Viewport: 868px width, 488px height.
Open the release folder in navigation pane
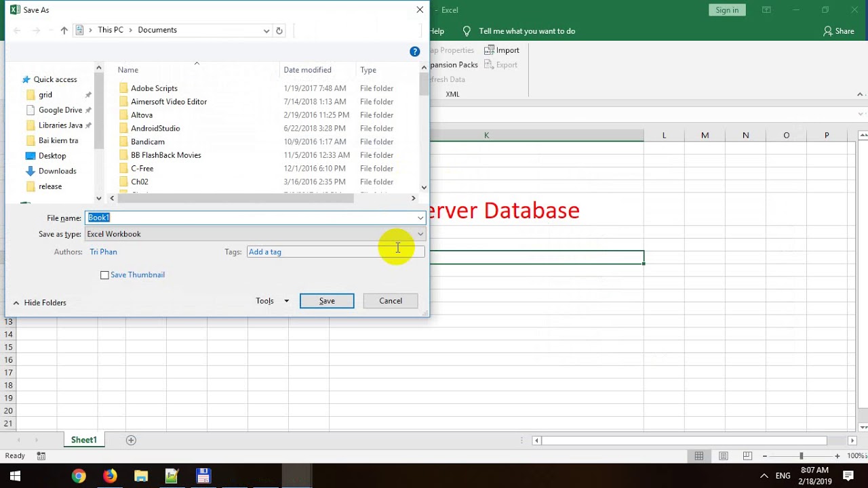[x=50, y=186]
